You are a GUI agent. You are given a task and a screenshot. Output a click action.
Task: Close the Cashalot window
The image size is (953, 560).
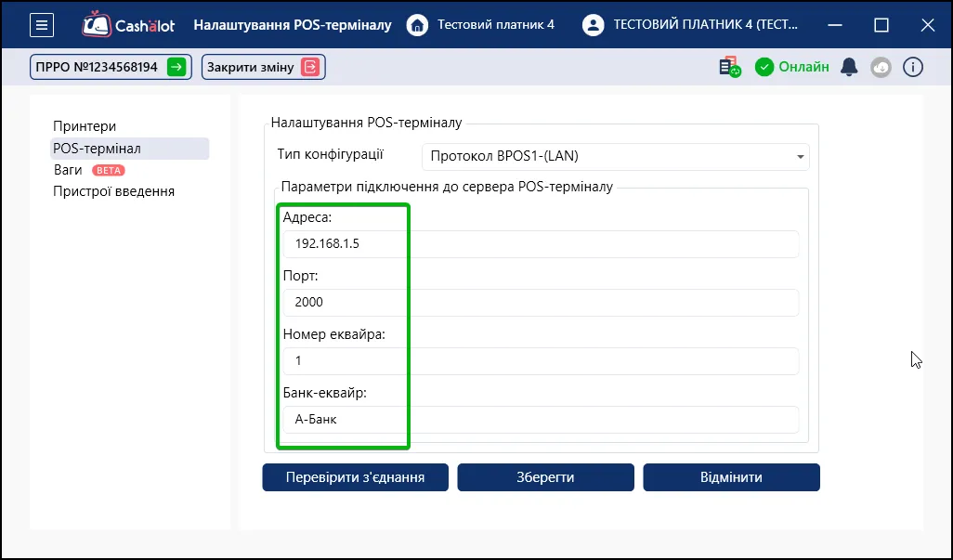(x=928, y=25)
